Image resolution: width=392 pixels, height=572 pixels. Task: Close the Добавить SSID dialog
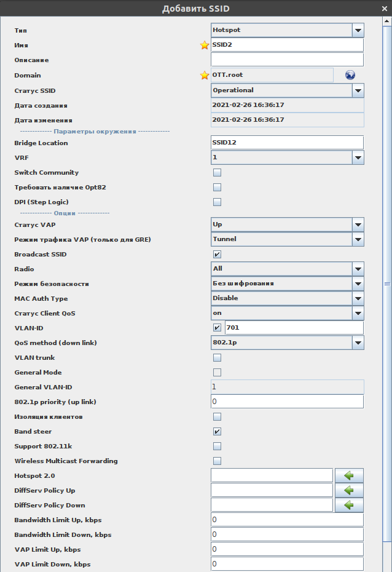point(385,9)
